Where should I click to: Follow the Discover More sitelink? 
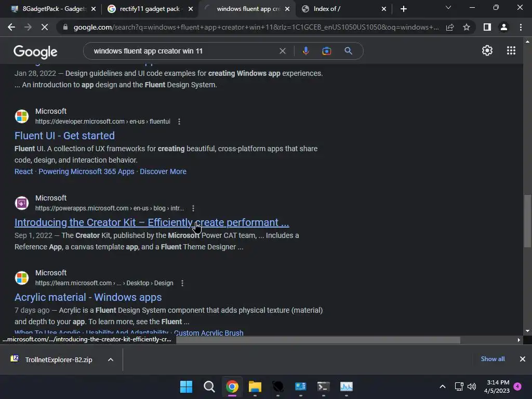click(163, 171)
